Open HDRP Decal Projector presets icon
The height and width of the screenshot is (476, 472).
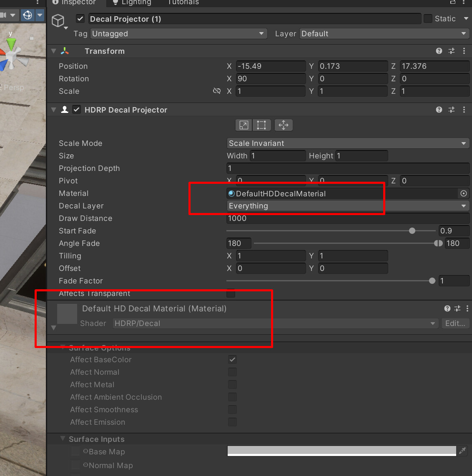click(x=452, y=110)
